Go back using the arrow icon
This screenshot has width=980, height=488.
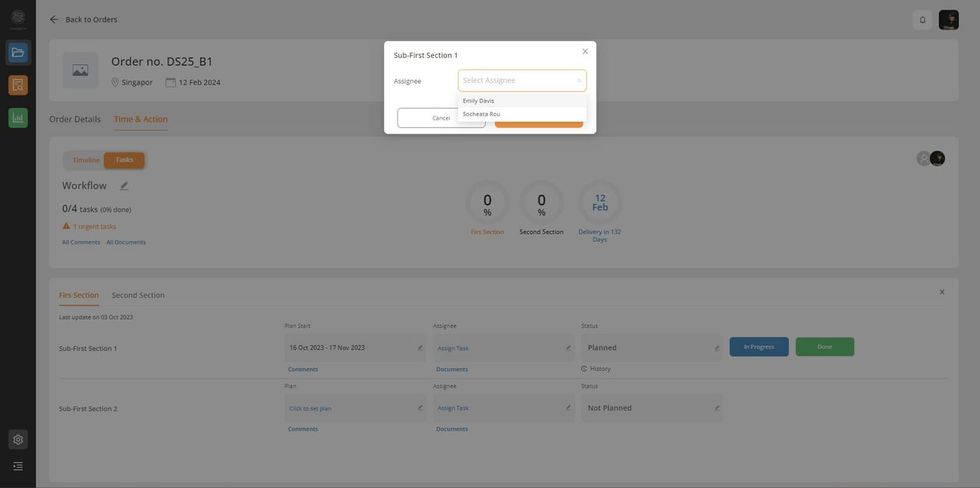point(54,19)
